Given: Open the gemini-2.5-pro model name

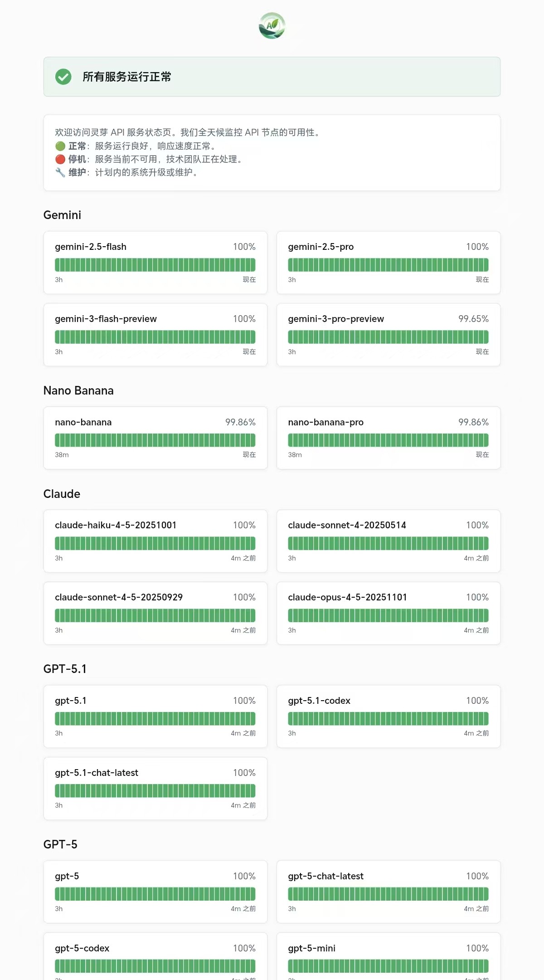Looking at the screenshot, I should [321, 247].
